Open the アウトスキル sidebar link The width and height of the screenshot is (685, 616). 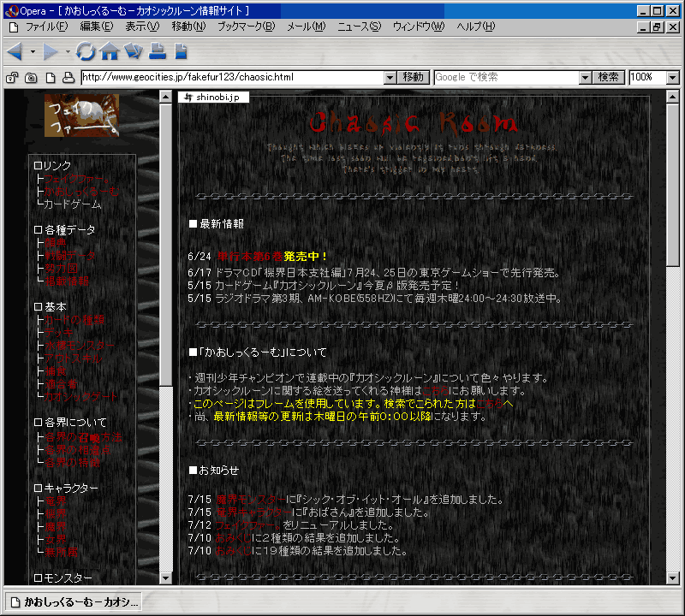[x=74, y=358]
